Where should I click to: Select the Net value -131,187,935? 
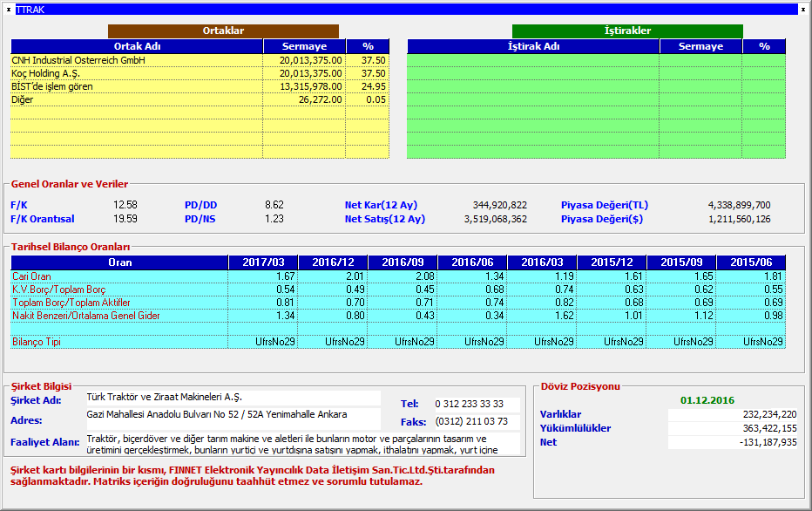coord(768,442)
